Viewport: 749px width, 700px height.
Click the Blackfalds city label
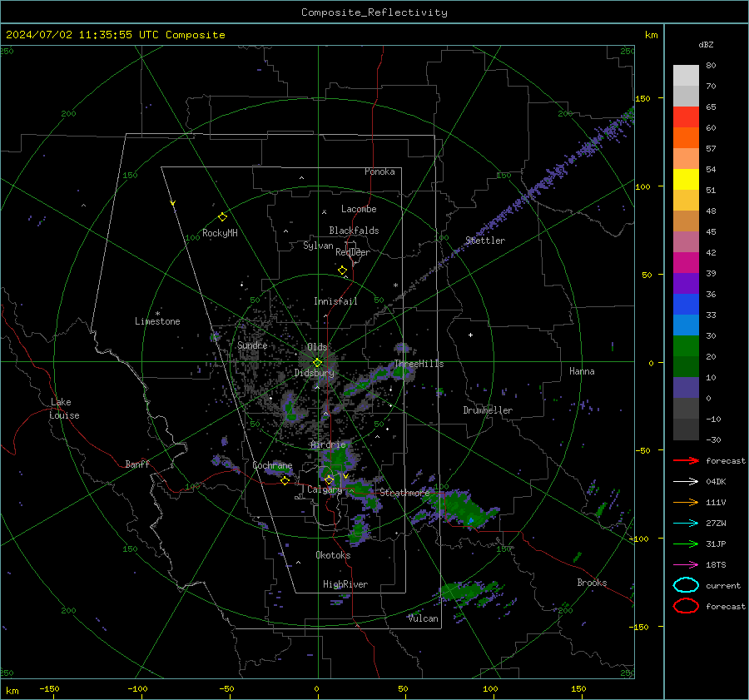354,231
